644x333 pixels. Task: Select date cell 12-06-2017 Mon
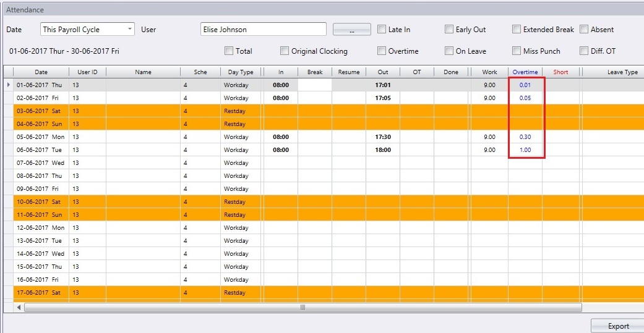tap(41, 227)
